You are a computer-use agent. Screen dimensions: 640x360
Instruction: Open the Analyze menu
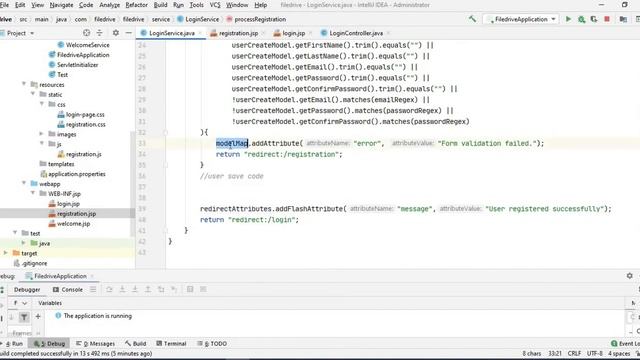109,5
